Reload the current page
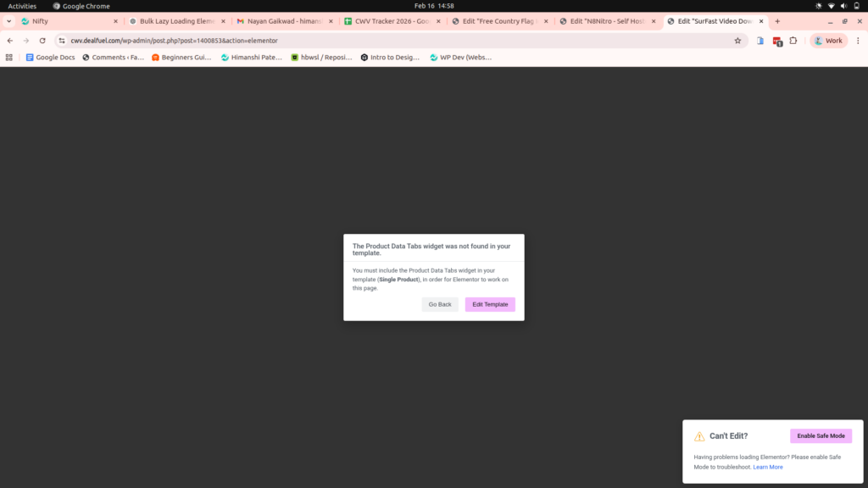Viewport: 868px width, 488px height. (x=42, y=41)
